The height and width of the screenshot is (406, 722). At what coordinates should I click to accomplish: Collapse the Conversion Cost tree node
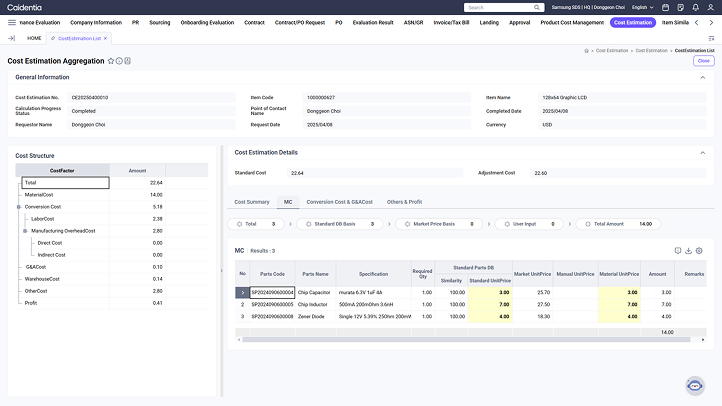pos(18,207)
